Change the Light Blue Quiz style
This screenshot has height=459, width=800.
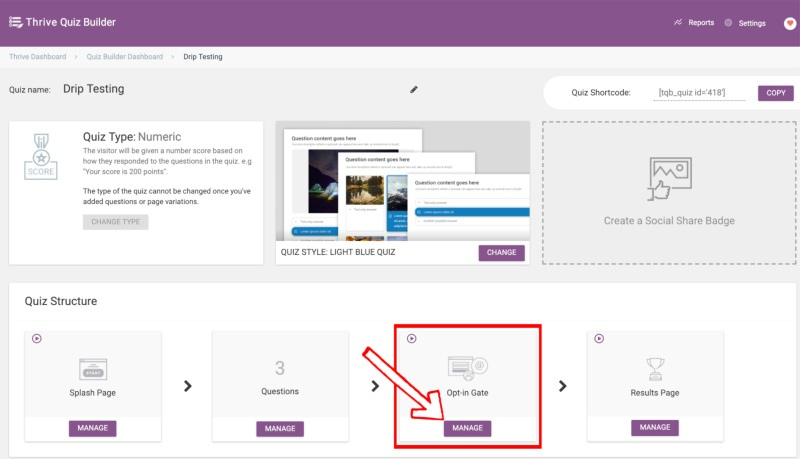tap(501, 253)
